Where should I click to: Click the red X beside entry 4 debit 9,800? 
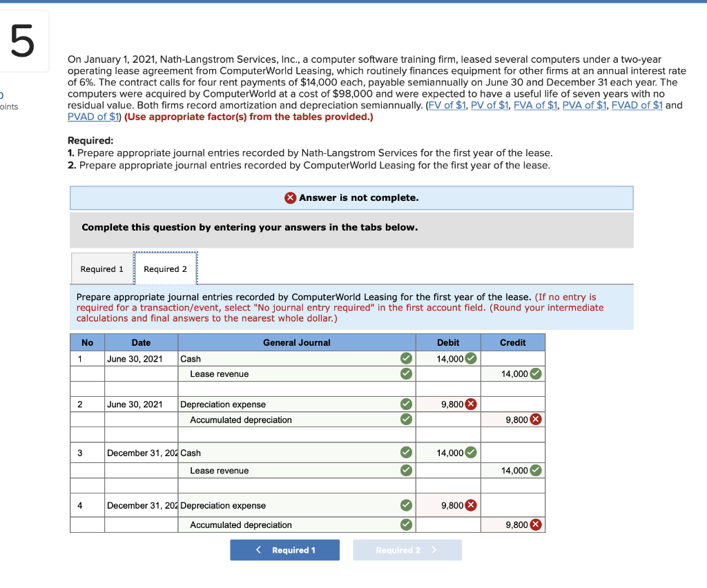coord(471,506)
